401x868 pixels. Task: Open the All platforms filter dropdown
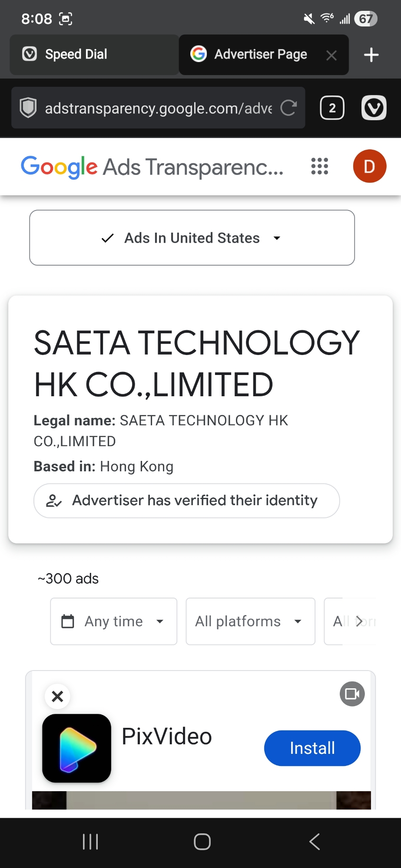(250, 621)
